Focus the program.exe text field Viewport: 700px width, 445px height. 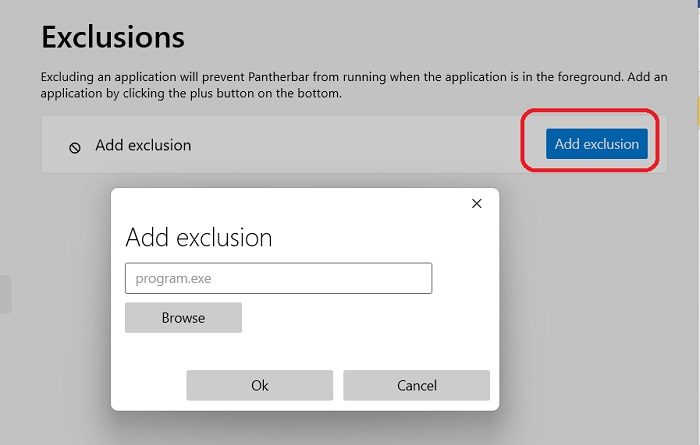(278, 278)
